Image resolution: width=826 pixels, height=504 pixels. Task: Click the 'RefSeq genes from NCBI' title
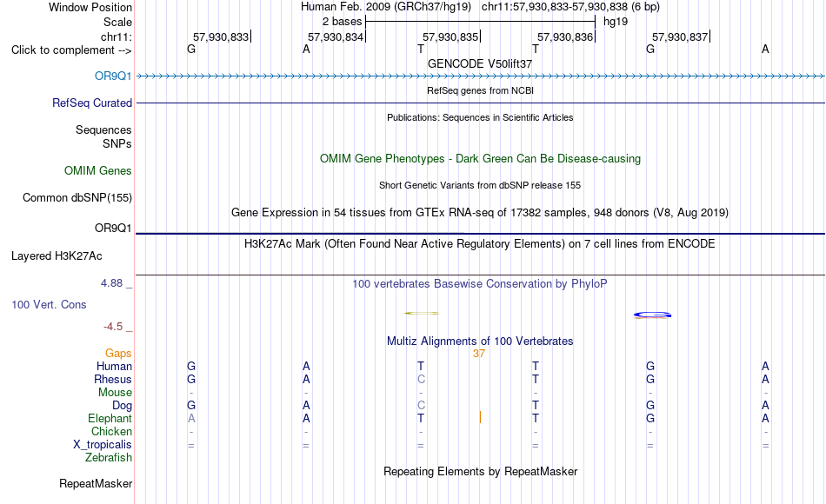pos(480,90)
